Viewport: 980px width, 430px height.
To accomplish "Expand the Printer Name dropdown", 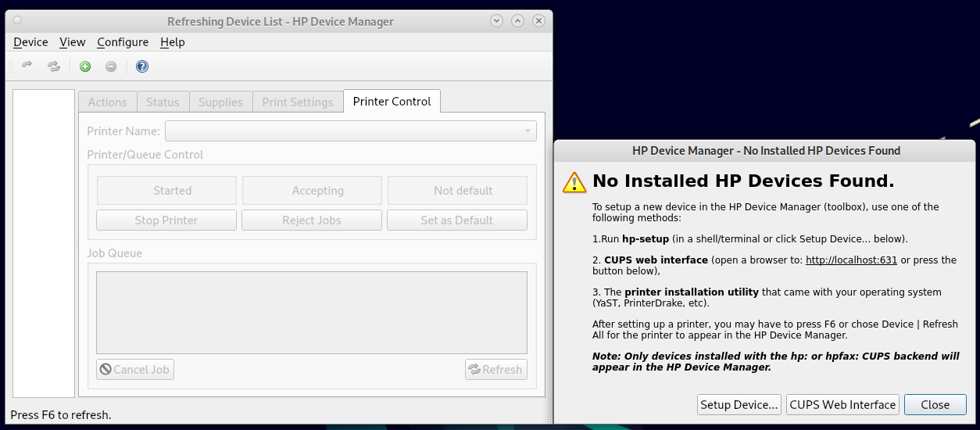I will [351, 131].
